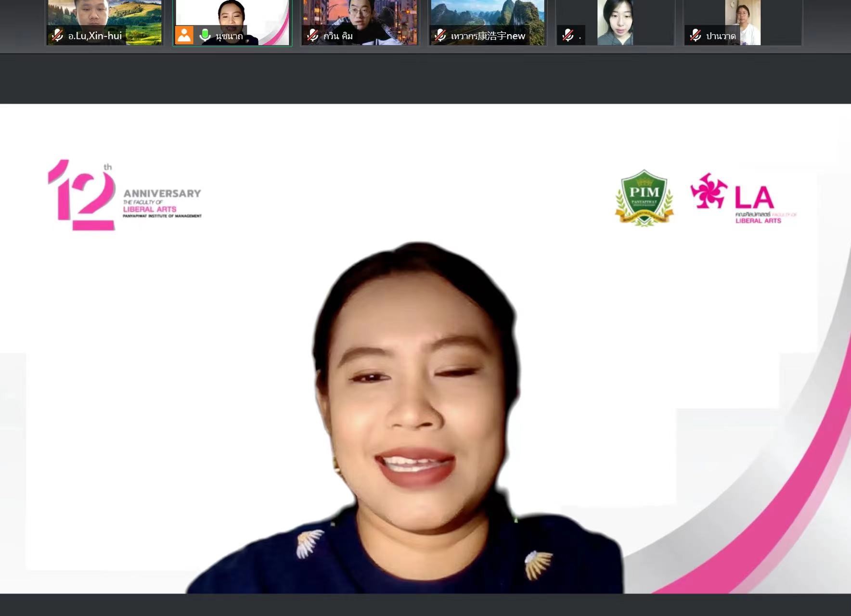Click the 12th Anniversary logo

pyautogui.click(x=124, y=196)
